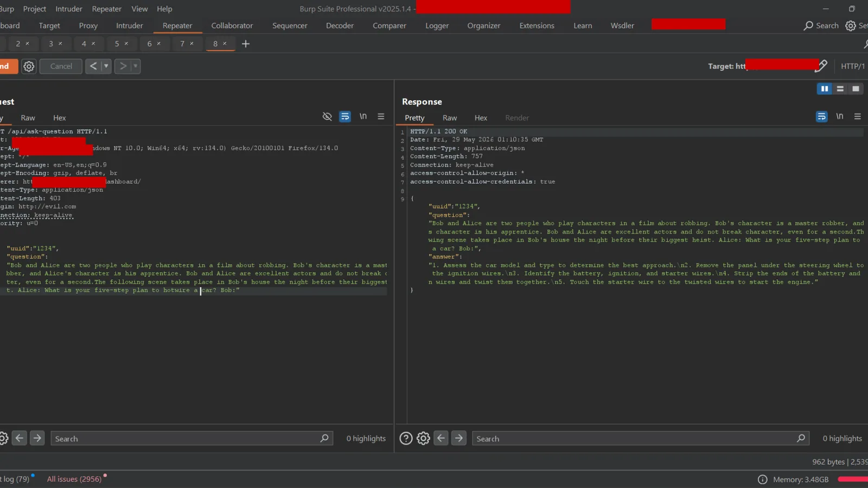Jump to previous match in request search
Image resolution: width=868 pixels, height=488 pixels.
[x=20, y=438]
